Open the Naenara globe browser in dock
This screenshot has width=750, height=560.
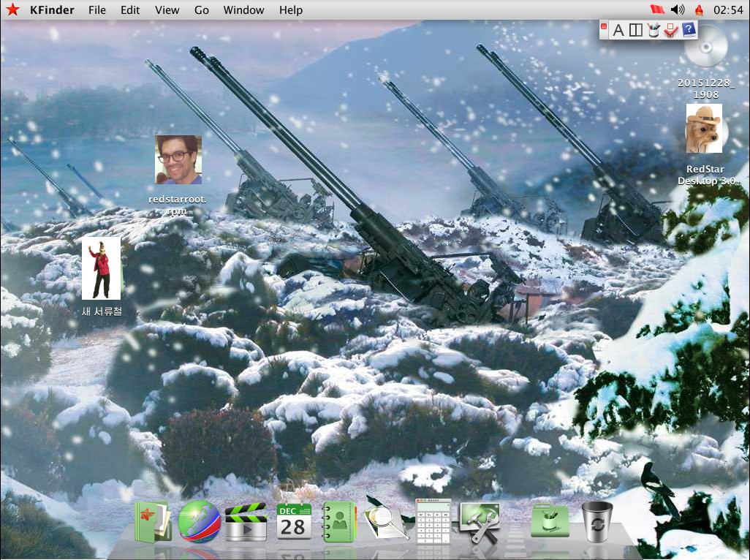pos(199,521)
